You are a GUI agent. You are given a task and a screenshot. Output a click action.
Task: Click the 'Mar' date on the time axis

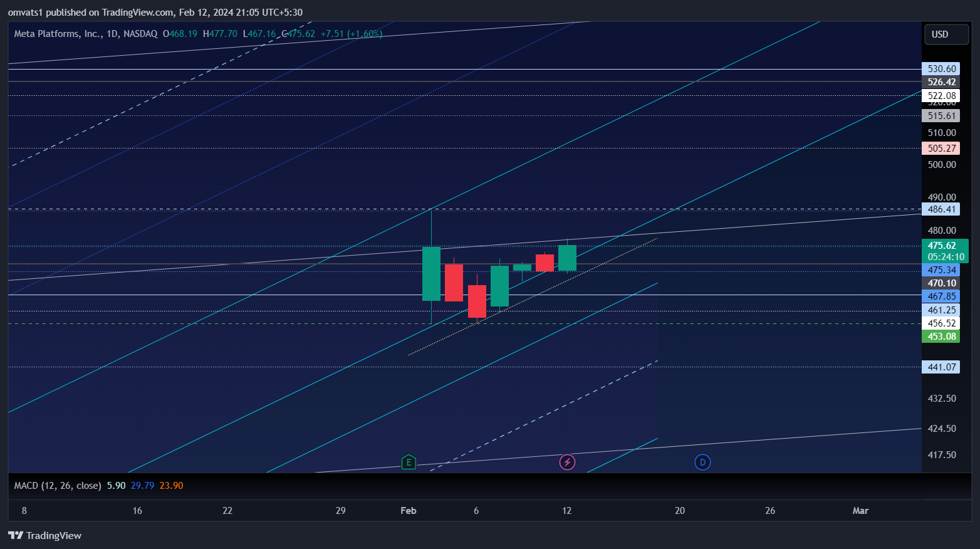coord(860,511)
